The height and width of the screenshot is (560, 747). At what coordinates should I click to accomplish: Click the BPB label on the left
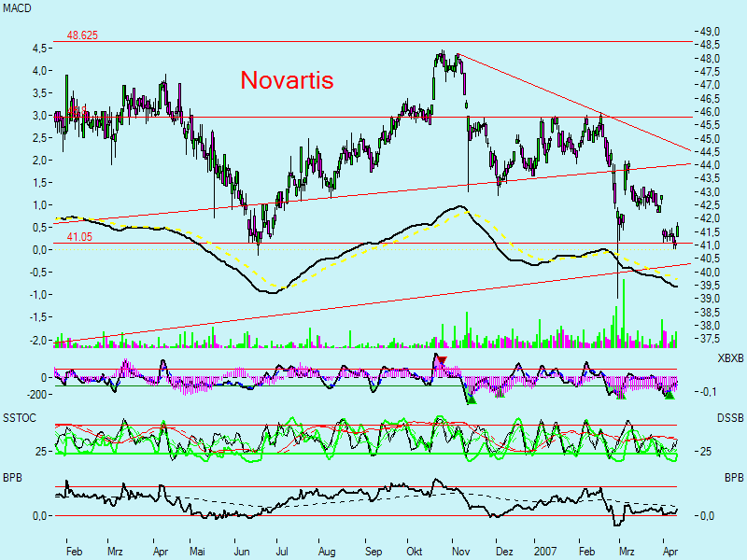pyautogui.click(x=11, y=476)
